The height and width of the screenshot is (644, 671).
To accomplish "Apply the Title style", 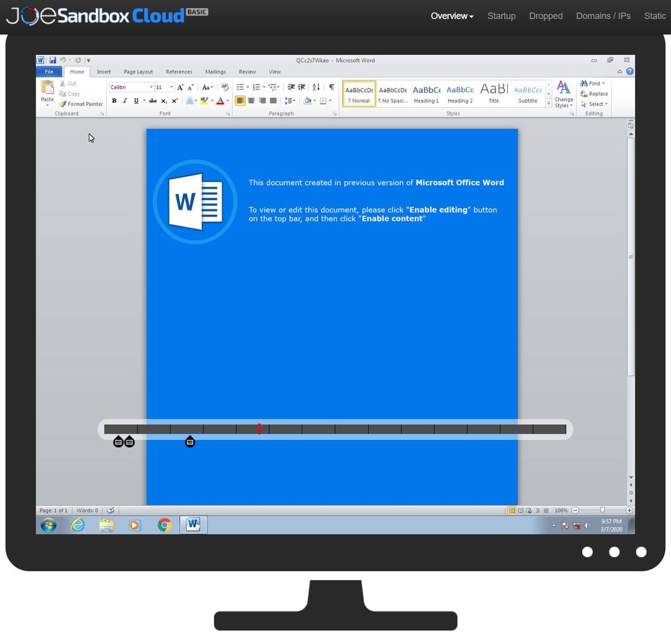I will click(x=493, y=93).
